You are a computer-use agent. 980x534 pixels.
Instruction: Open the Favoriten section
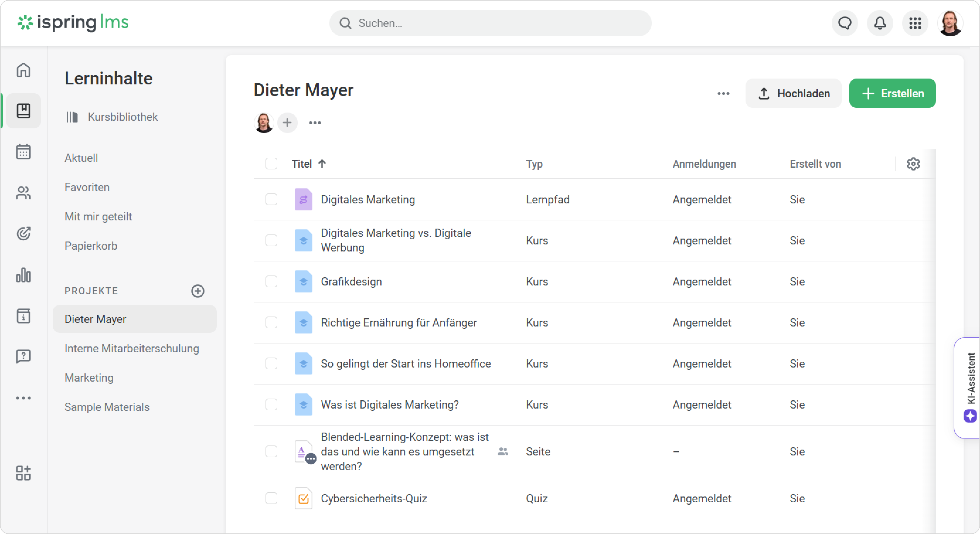(x=87, y=187)
